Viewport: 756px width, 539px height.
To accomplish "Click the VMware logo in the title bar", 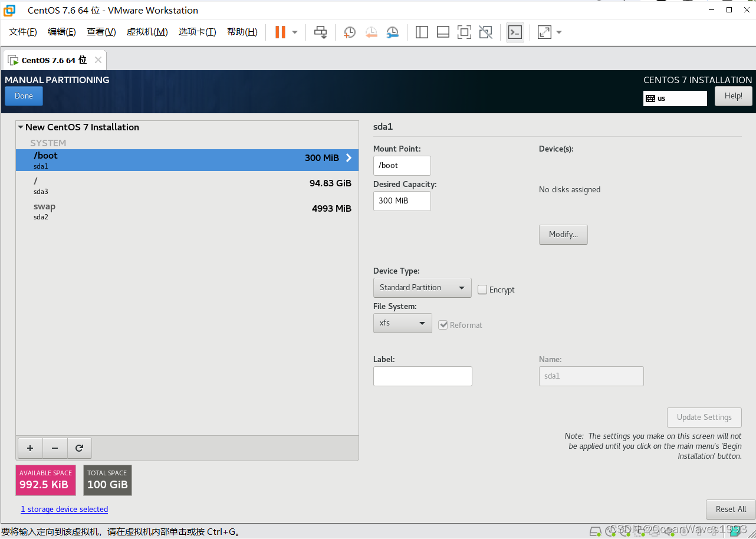I will [9, 10].
